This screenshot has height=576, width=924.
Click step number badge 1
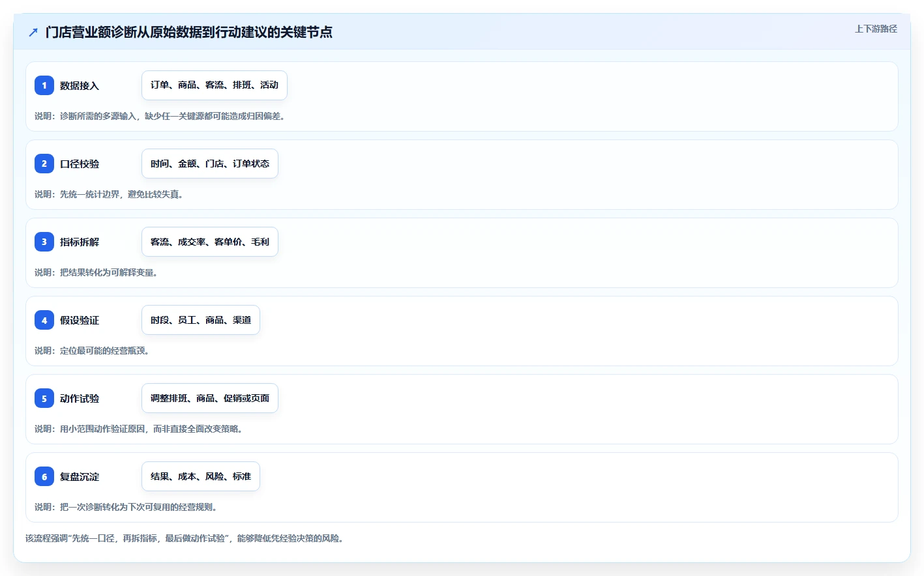[x=44, y=85]
